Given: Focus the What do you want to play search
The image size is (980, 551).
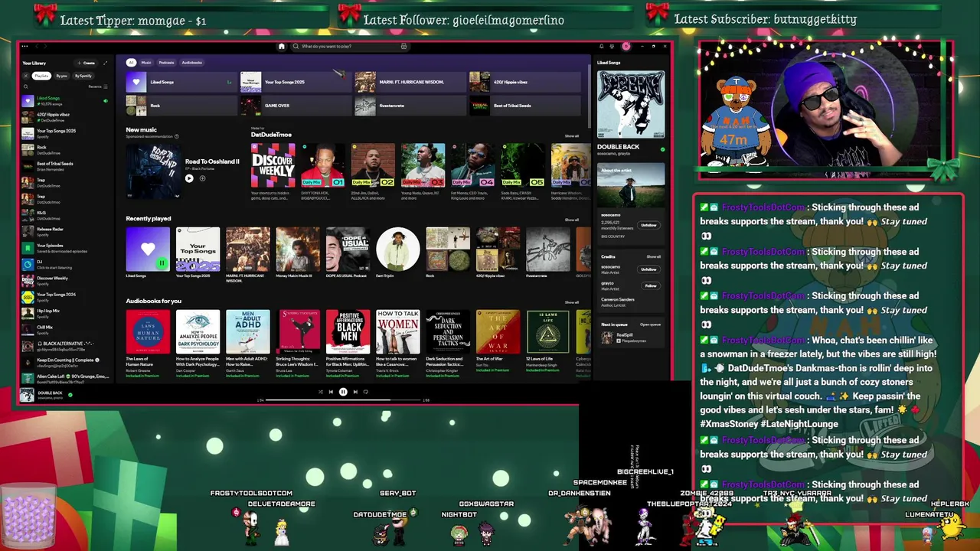Looking at the screenshot, I should [348, 47].
